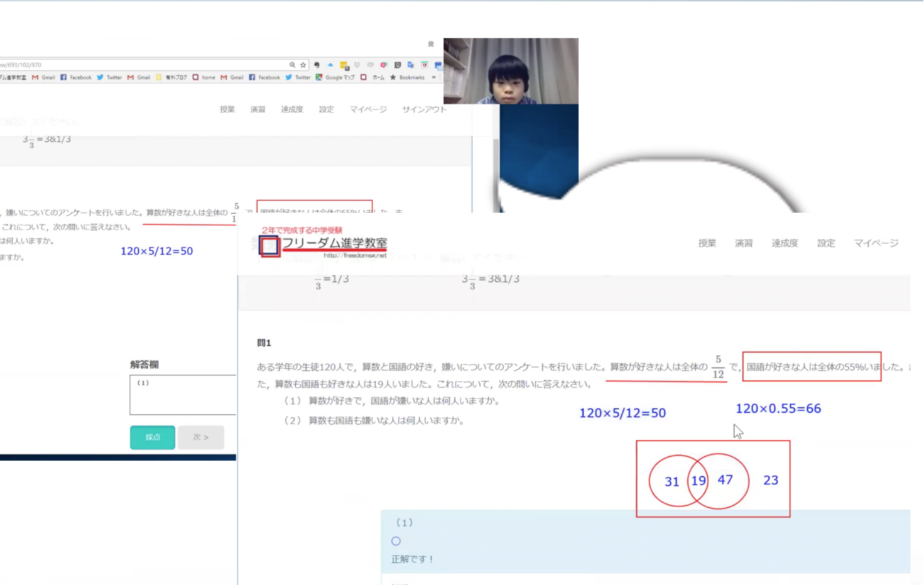Viewport: 924px width, 585px height.
Task: Open the Evernote elephant extension
Action: point(317,65)
